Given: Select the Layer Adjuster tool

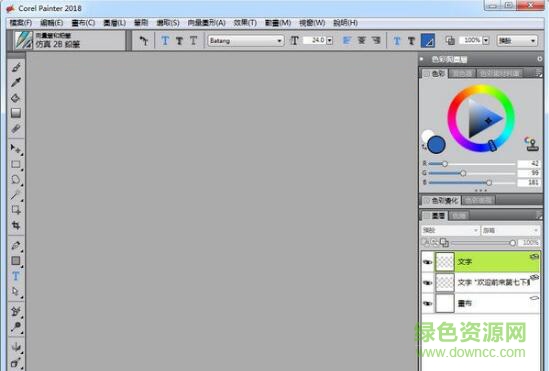Looking at the screenshot, I should tap(16, 149).
